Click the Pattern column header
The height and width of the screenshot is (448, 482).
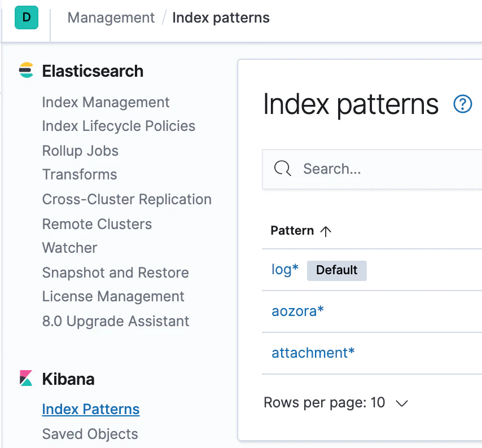point(292,231)
